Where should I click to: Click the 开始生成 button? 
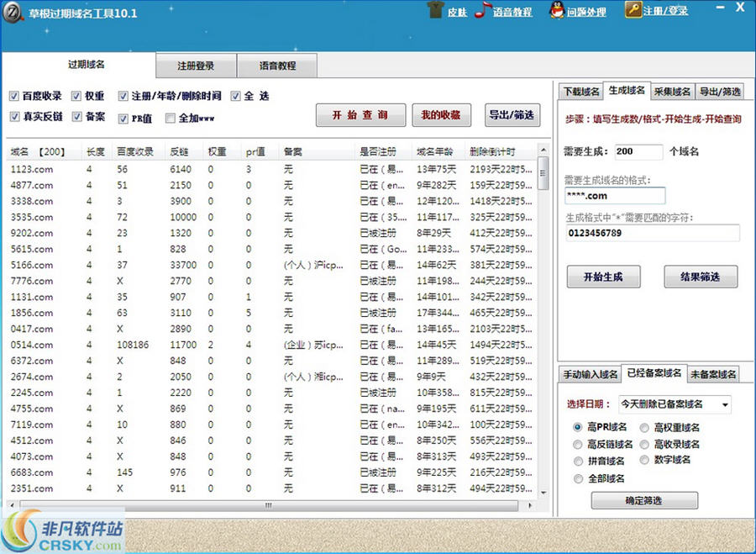tap(604, 277)
